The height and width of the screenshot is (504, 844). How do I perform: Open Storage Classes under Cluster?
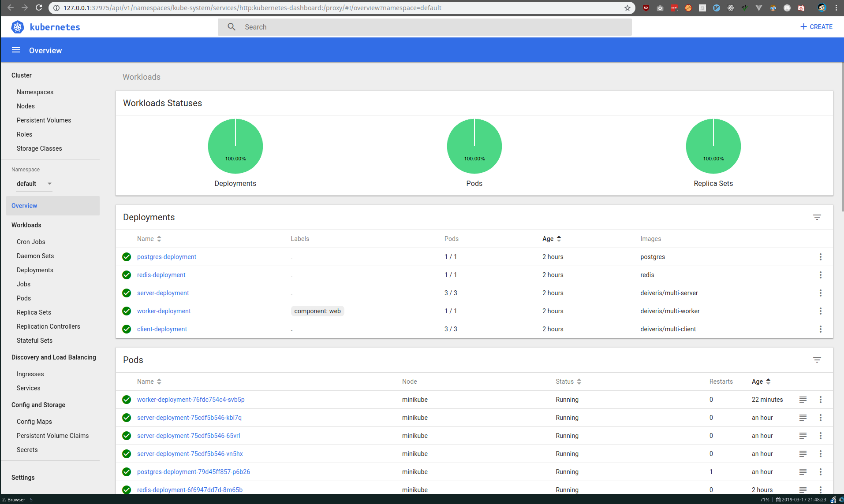point(39,148)
